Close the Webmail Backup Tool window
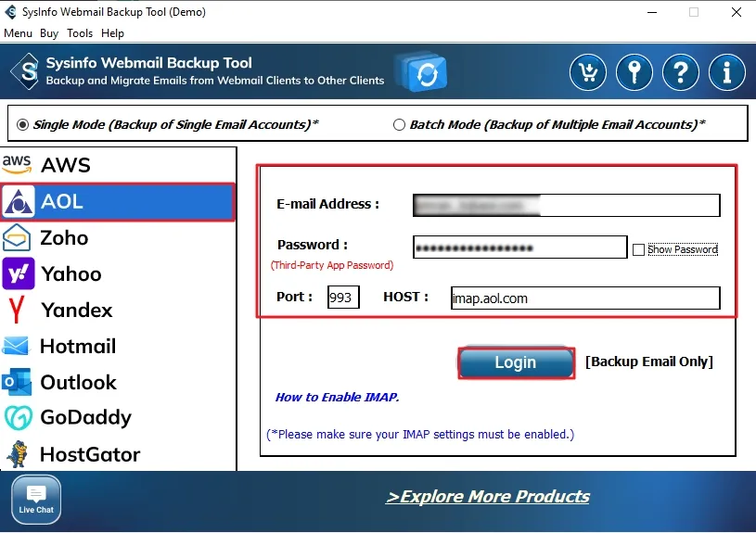The height and width of the screenshot is (533, 756). click(x=737, y=12)
